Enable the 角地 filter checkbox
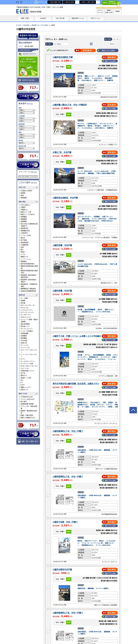 tap(20, 195)
